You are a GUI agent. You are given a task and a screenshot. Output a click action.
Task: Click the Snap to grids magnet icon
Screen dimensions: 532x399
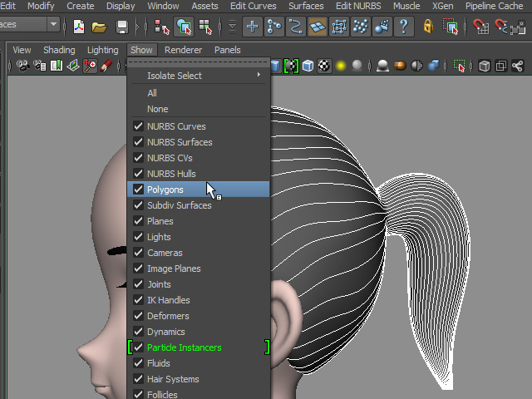[480, 27]
